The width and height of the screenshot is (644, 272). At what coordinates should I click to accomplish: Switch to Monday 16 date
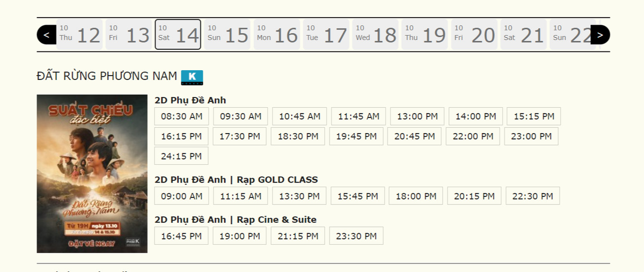coord(276,35)
